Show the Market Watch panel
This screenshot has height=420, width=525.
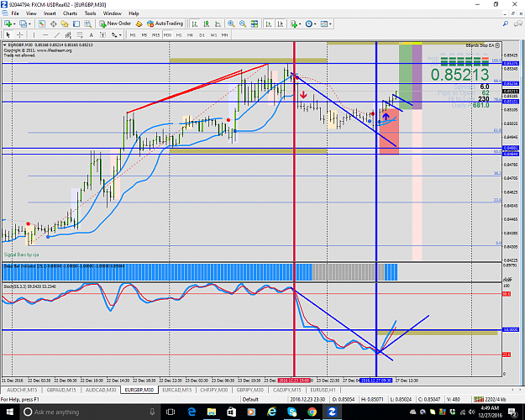pos(41,24)
